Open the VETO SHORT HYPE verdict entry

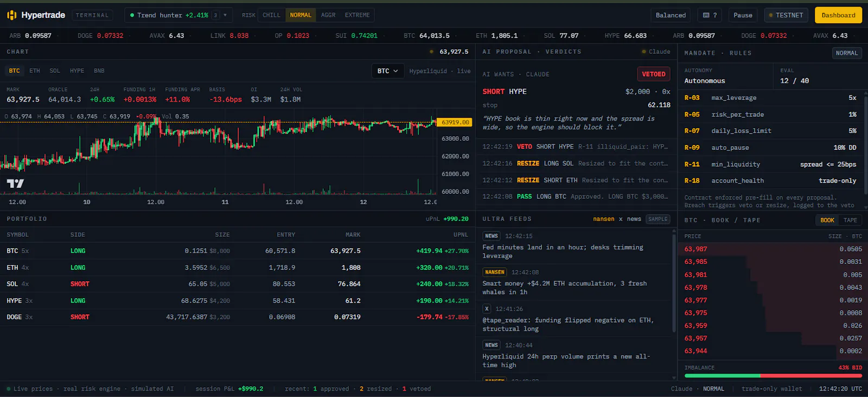tap(576, 147)
